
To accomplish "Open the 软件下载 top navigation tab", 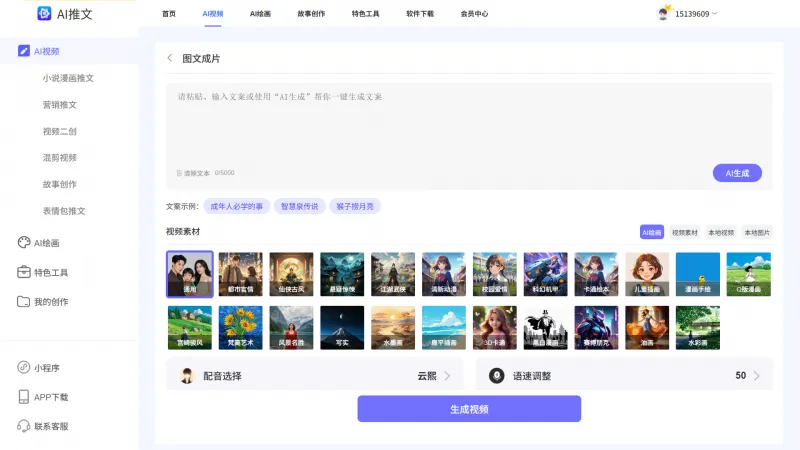I will (420, 14).
